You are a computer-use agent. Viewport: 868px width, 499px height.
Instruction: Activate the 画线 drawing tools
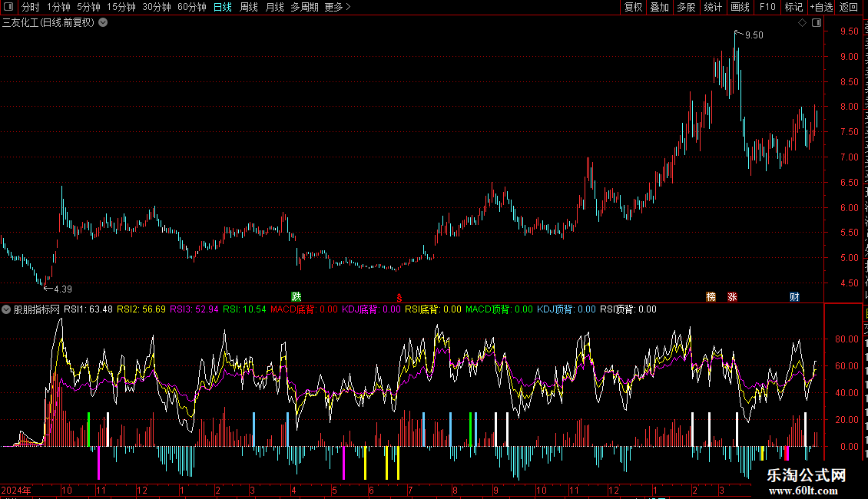click(740, 7)
